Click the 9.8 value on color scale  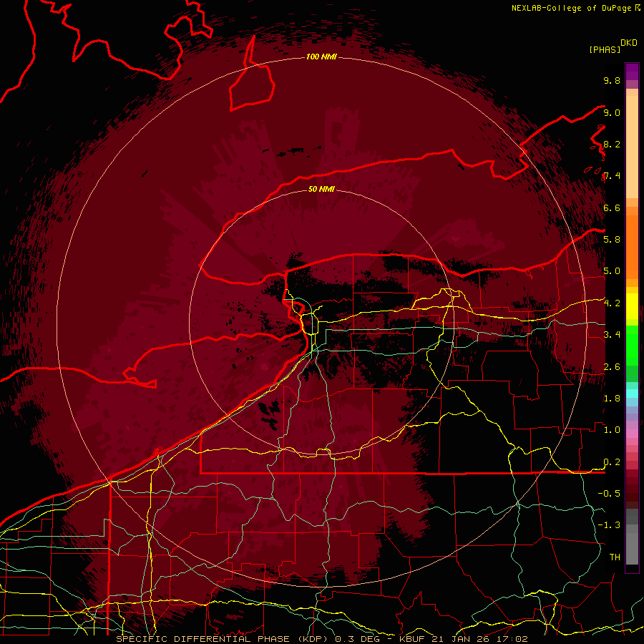612,80
